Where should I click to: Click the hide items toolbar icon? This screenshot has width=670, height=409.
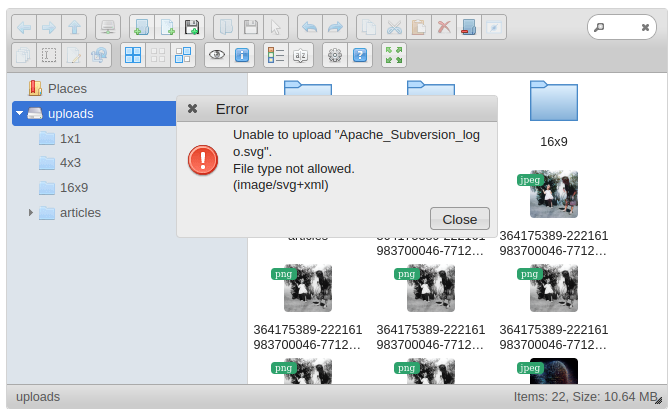494,27
